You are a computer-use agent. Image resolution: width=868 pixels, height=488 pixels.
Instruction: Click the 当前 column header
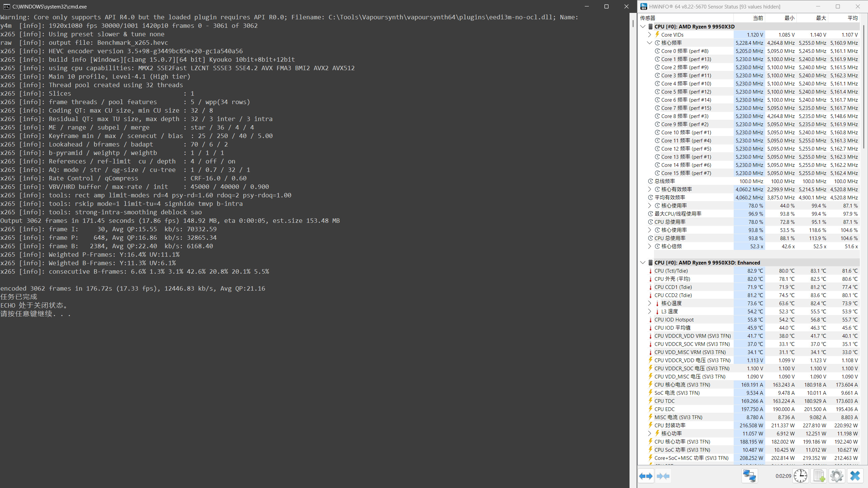[749, 18]
